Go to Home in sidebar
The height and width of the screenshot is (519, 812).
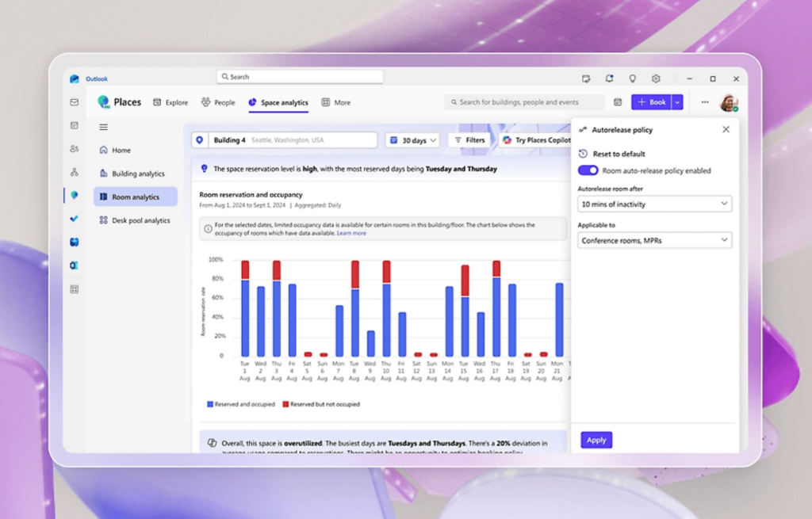click(136, 150)
